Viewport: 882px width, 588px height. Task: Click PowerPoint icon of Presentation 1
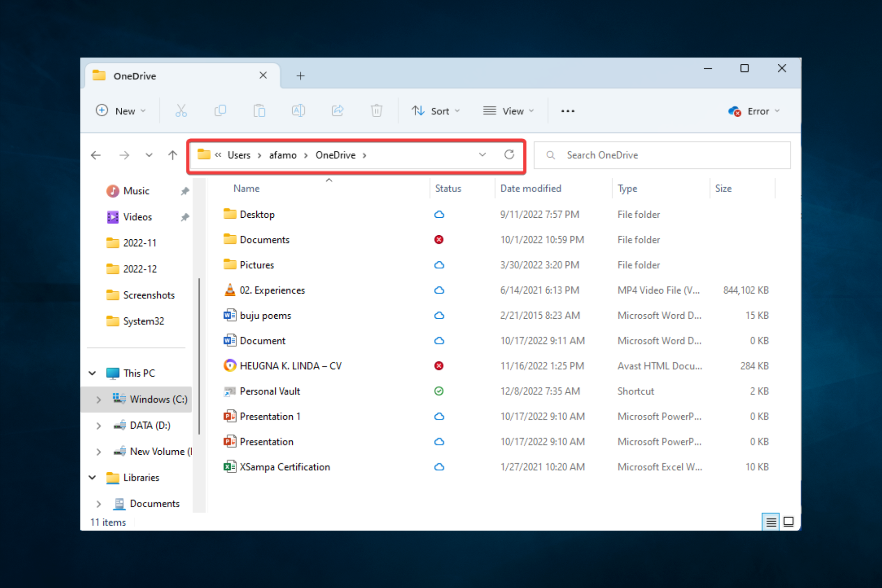tap(230, 416)
